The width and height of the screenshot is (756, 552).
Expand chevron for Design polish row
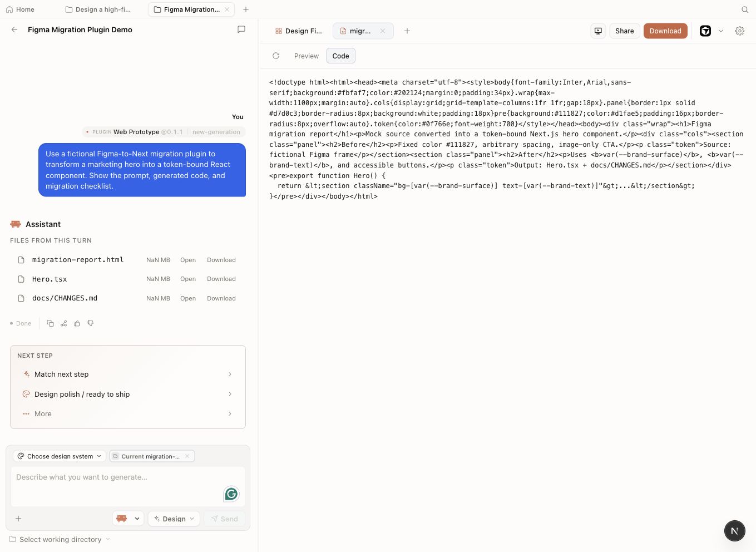click(x=230, y=394)
